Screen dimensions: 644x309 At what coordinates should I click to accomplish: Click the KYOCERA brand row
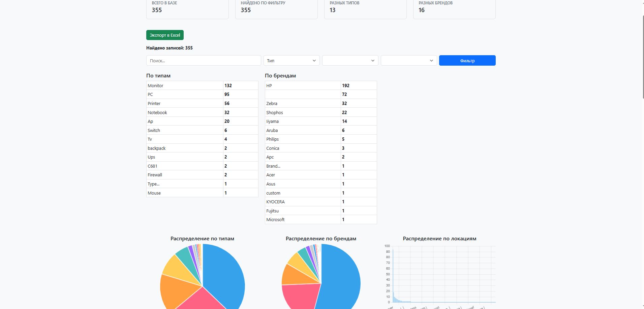pos(321,202)
